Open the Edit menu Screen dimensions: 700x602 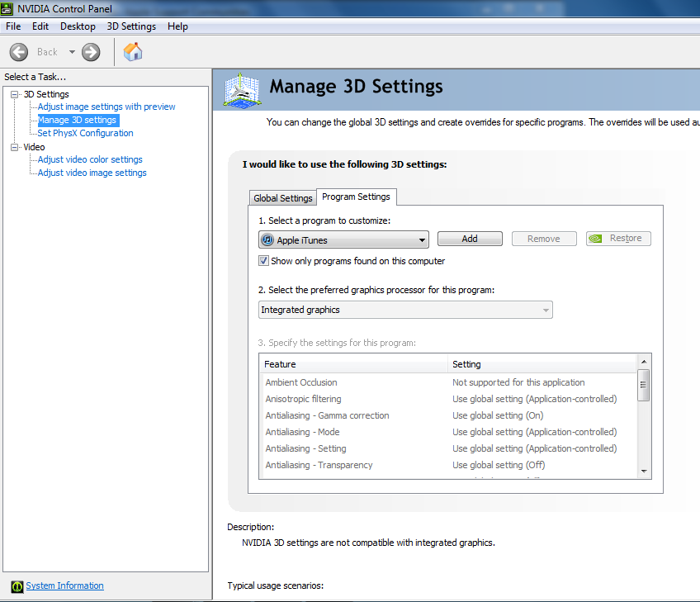(40, 26)
